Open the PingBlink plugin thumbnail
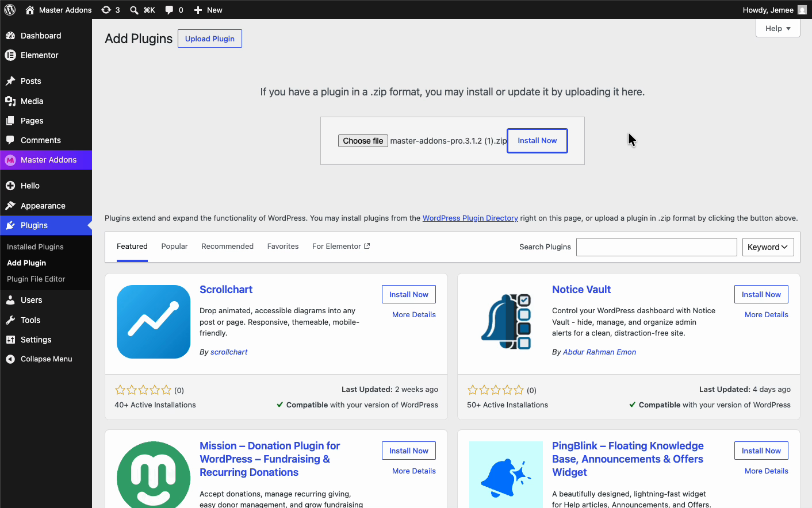 coord(506,475)
